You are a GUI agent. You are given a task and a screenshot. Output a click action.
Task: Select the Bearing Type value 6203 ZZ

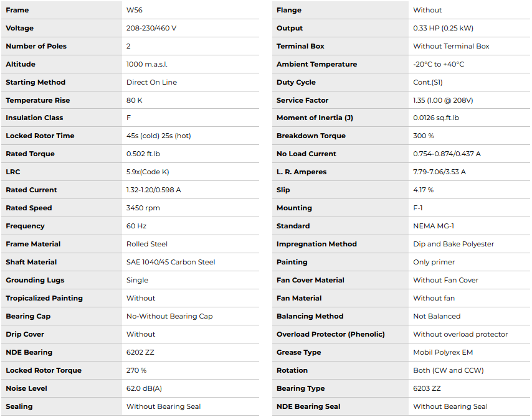pyautogui.click(x=427, y=388)
